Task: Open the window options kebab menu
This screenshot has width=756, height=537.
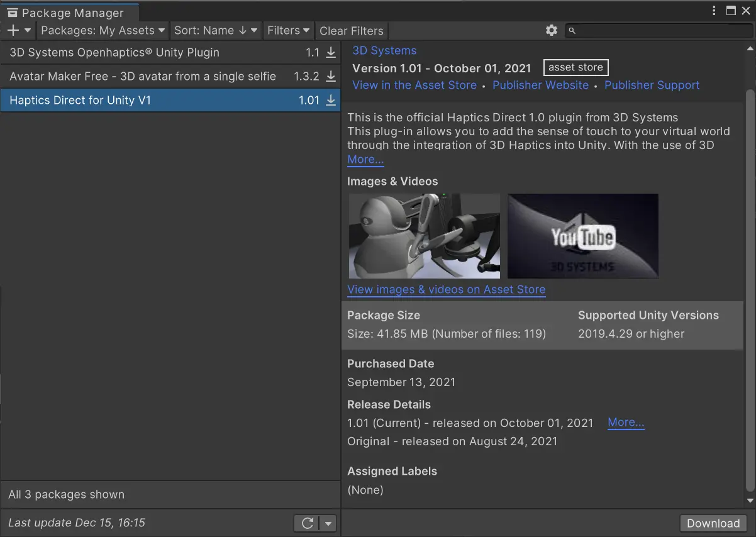Action: click(x=714, y=11)
